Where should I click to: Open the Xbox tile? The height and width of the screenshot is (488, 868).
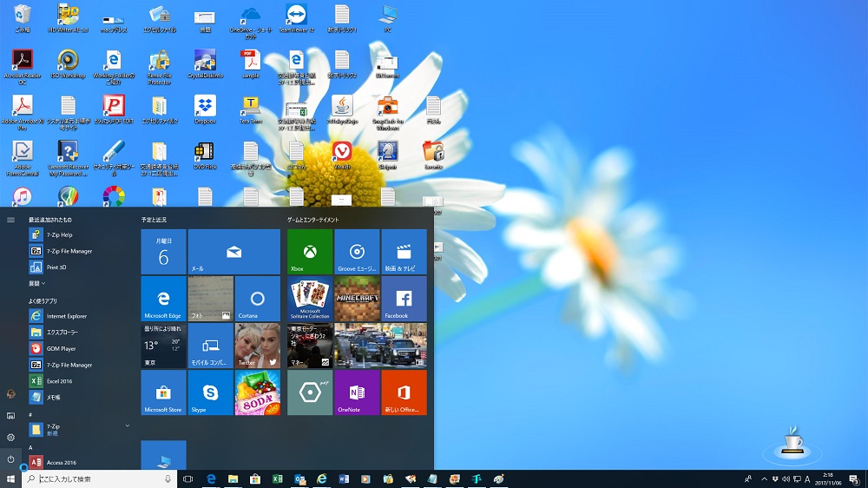pos(310,252)
